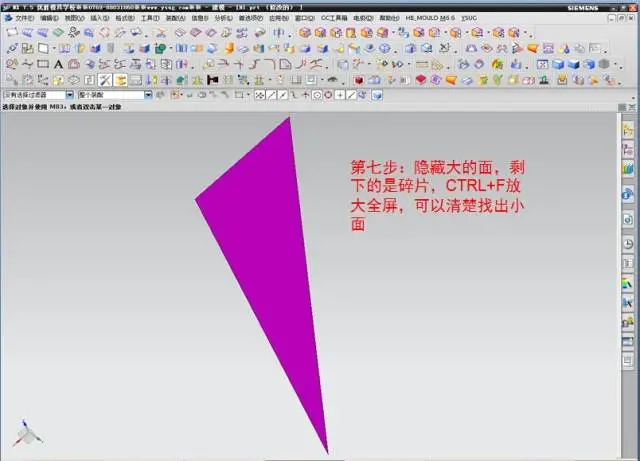Open the GC工具箱 menu
This screenshot has width=640, height=461.
coord(334,18)
